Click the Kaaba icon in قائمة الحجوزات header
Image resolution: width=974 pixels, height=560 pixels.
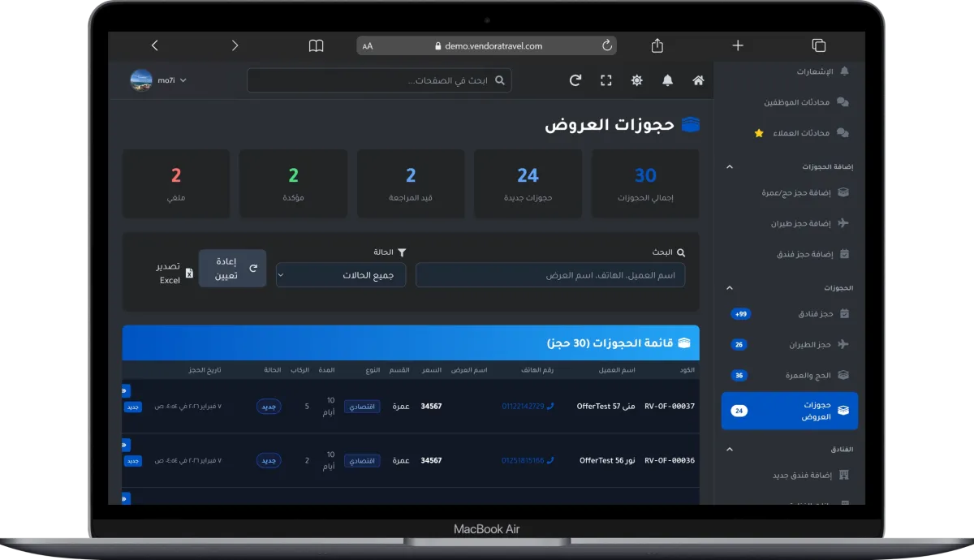point(683,342)
